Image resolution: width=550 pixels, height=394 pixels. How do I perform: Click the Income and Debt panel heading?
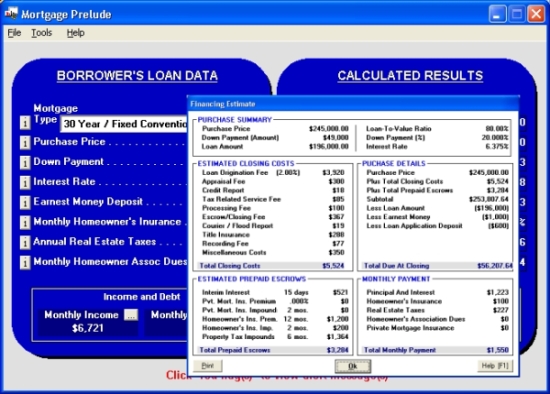142,297
